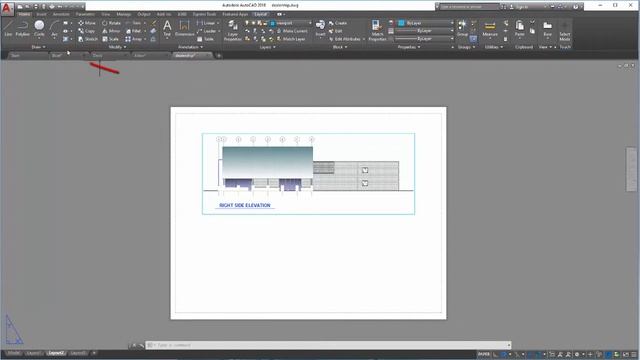Viewport: 640px width, 360px height.
Task: Switch to the Annotate ribbon tab
Action: [61, 14]
